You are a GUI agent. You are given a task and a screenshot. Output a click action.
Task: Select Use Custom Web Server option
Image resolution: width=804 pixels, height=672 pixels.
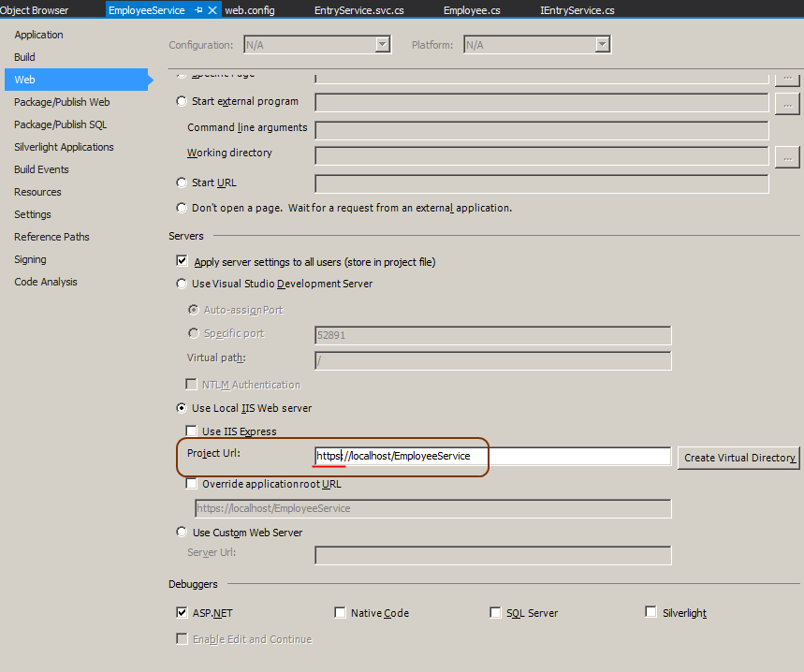click(x=182, y=533)
